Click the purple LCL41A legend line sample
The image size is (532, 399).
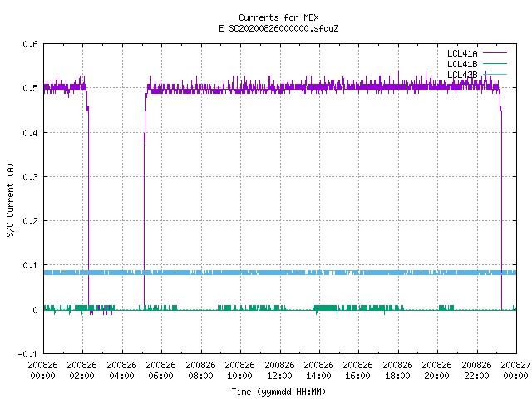pyautogui.click(x=495, y=53)
